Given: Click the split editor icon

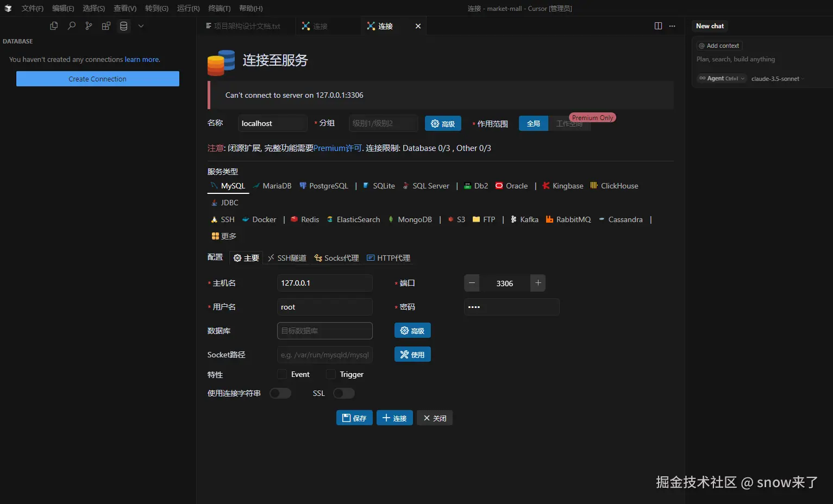Looking at the screenshot, I should pos(658,26).
